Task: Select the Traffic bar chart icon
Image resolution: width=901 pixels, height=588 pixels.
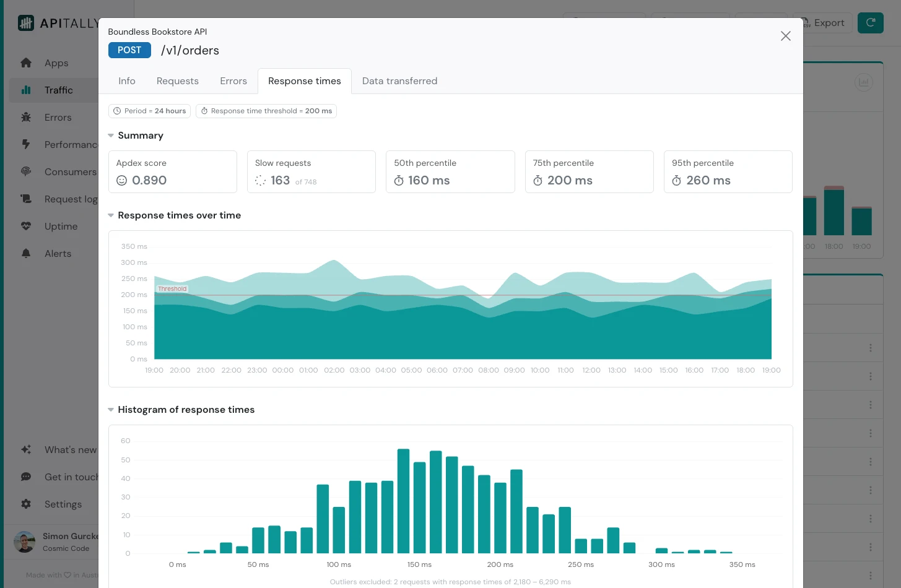Action: [26, 90]
